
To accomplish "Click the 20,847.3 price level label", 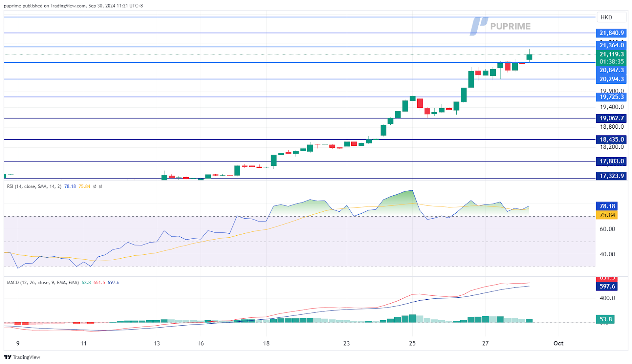I will pyautogui.click(x=611, y=70).
